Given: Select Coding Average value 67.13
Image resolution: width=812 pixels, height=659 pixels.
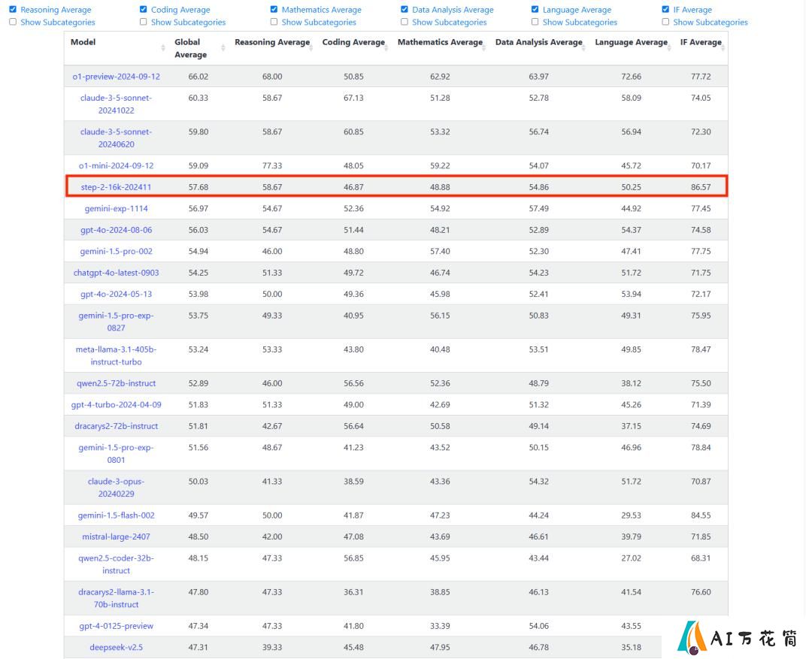Looking at the screenshot, I should pyautogui.click(x=353, y=98).
